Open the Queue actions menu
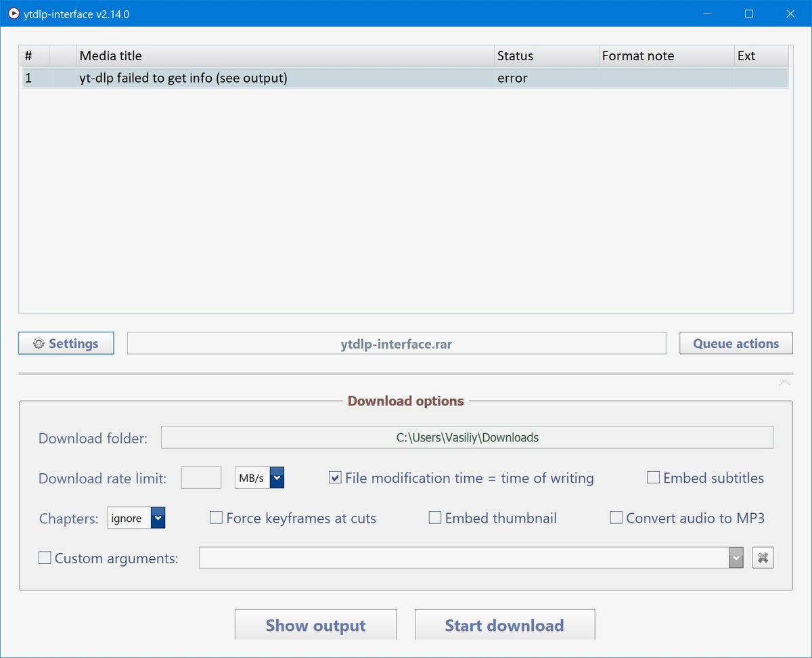 click(736, 344)
